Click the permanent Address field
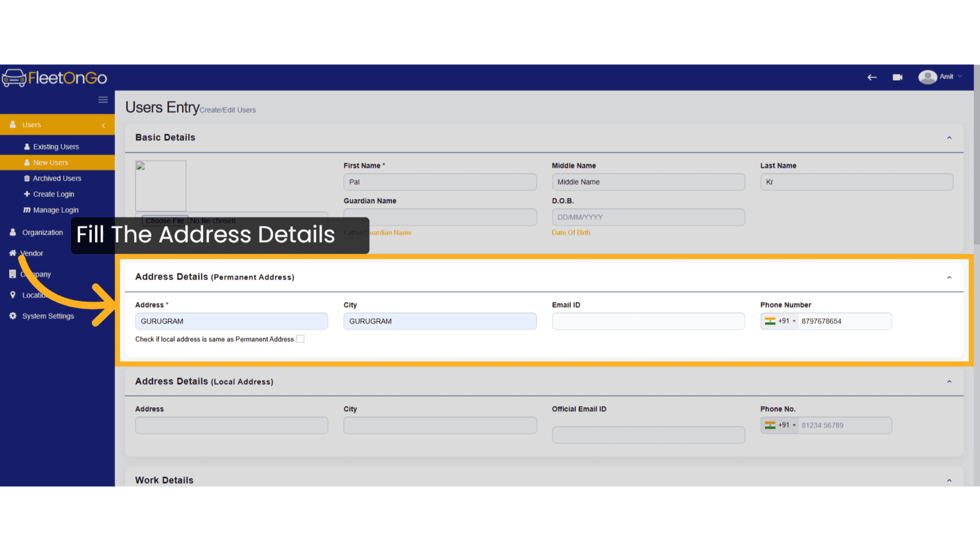 232,321
